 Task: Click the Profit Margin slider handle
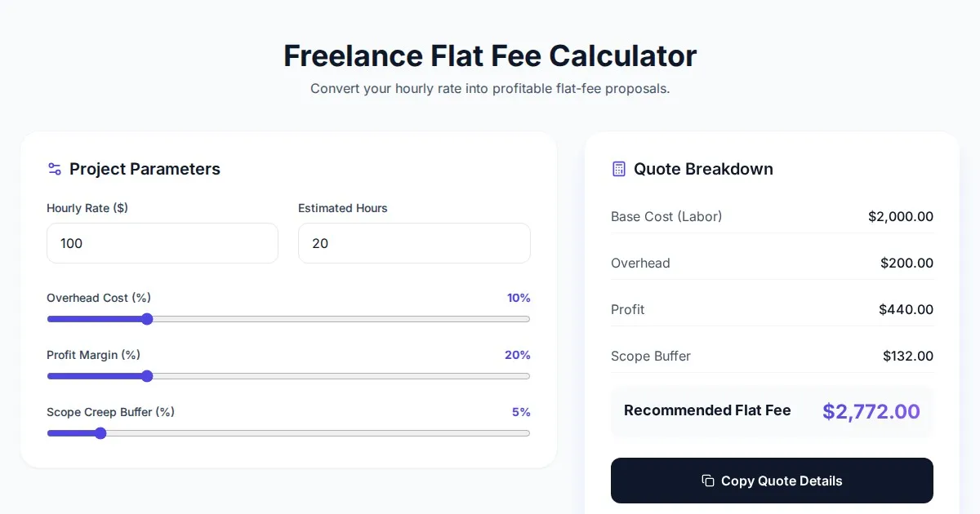click(147, 376)
